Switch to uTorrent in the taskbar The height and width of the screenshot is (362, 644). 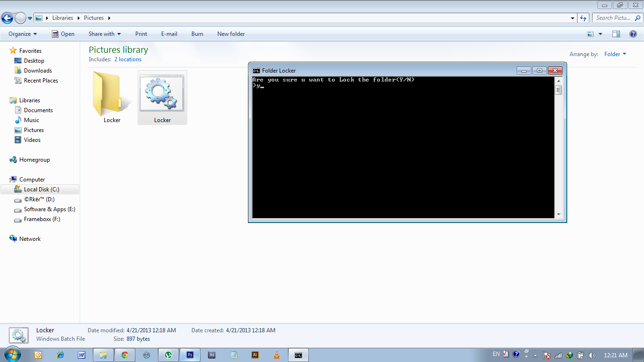(168, 355)
